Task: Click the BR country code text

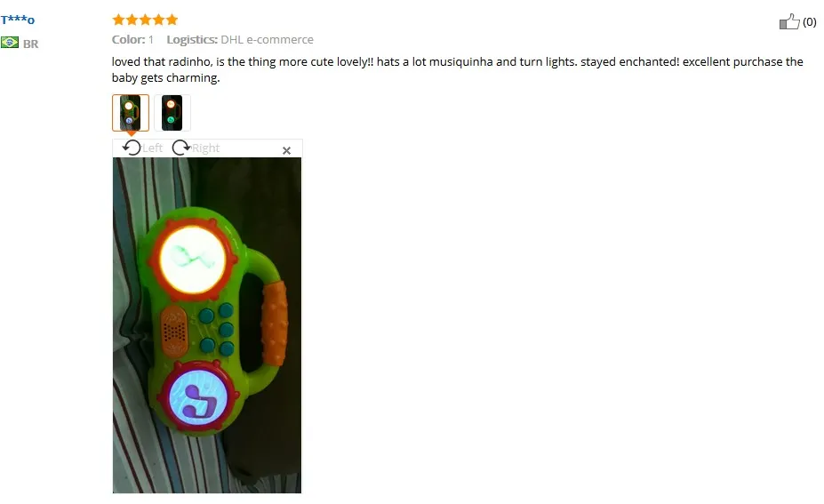Action: tap(30, 44)
